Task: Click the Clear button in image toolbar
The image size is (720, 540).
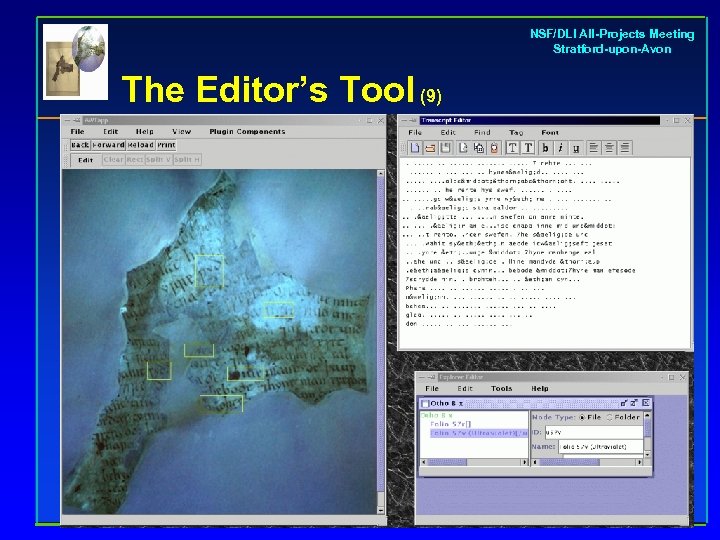Action: 113,160
